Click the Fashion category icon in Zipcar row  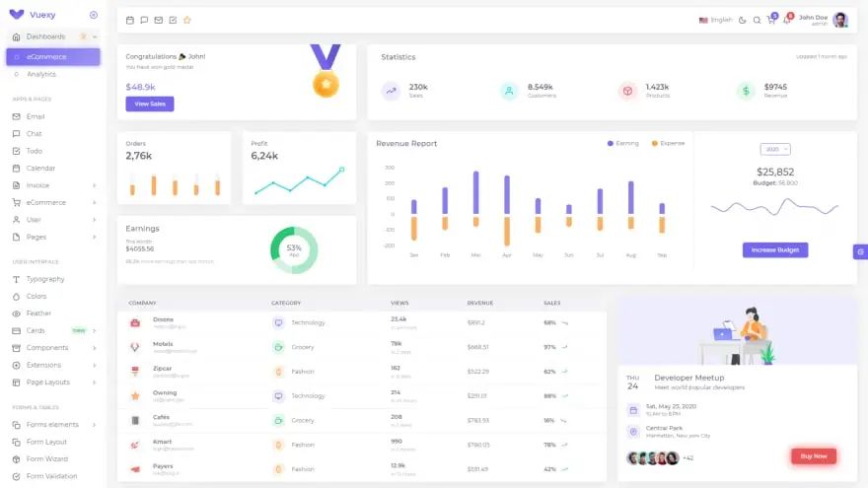coord(278,372)
